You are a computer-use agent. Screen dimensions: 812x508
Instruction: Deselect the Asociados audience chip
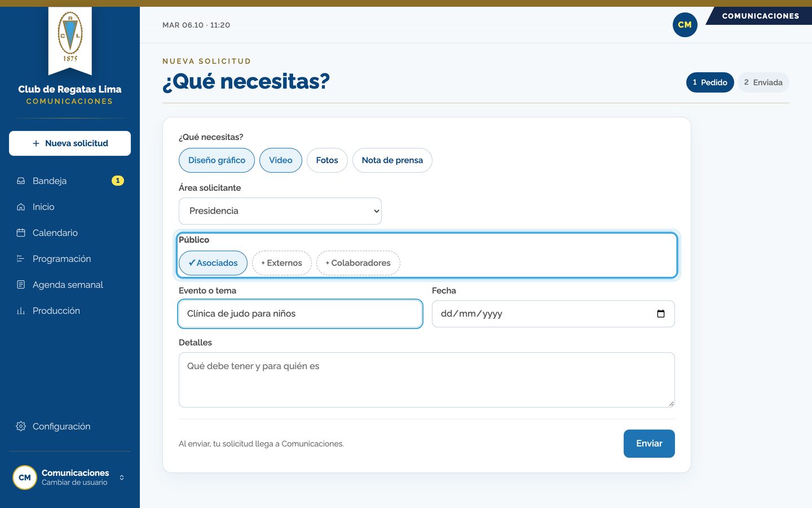213,263
